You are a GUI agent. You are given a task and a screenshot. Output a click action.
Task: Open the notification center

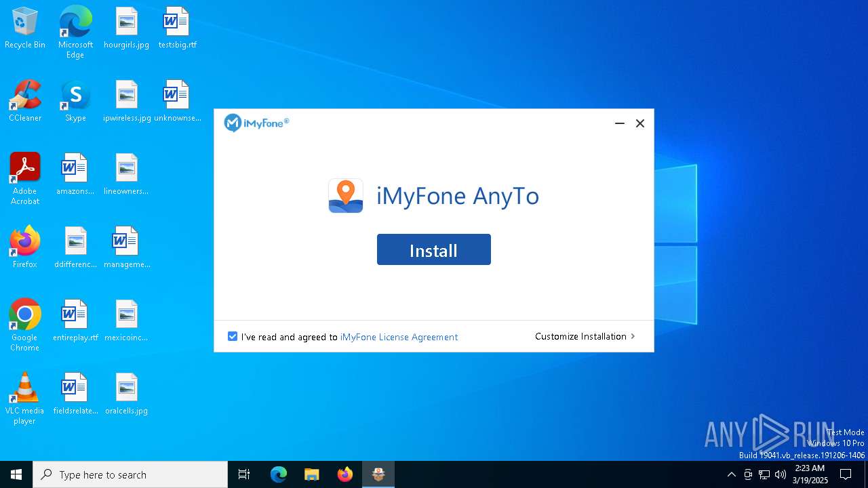[846, 474]
